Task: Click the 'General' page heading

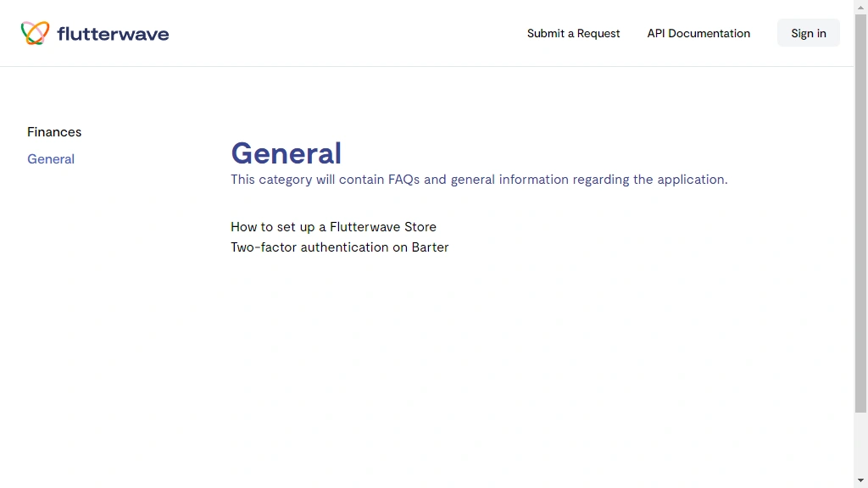Action: click(287, 153)
